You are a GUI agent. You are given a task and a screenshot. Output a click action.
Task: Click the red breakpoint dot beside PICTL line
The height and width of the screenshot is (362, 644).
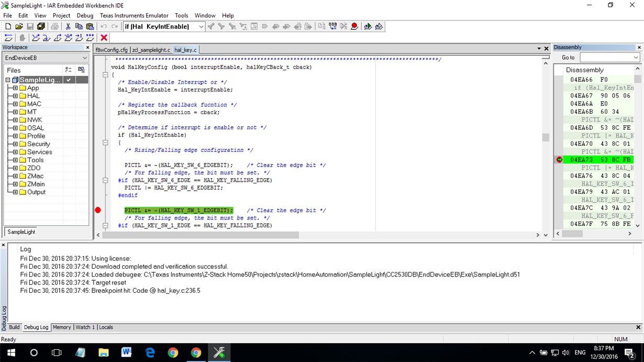(x=98, y=210)
